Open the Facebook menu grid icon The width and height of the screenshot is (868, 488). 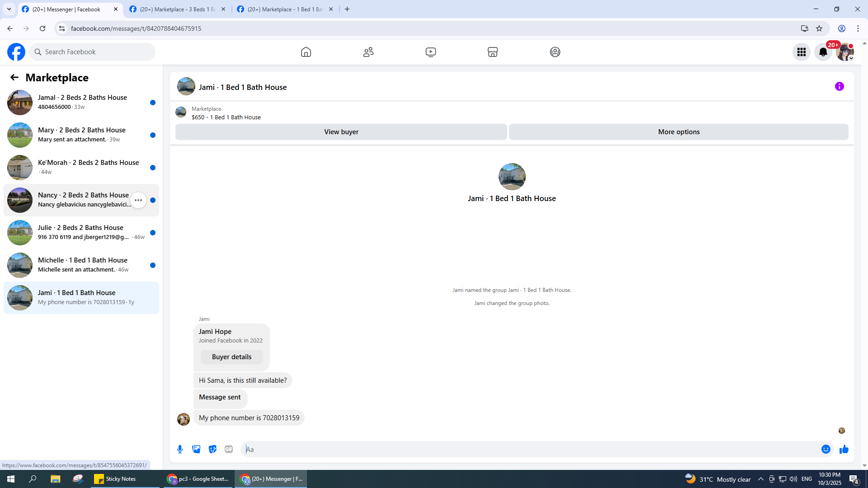click(x=802, y=52)
